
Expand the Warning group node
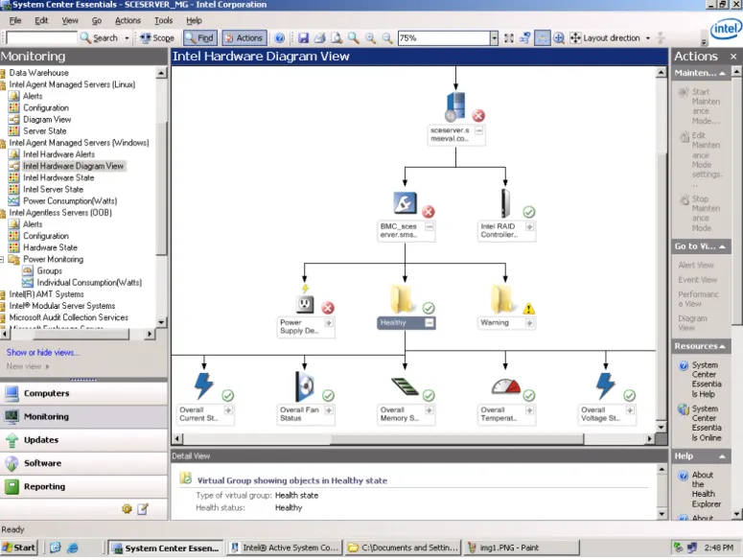(x=529, y=322)
